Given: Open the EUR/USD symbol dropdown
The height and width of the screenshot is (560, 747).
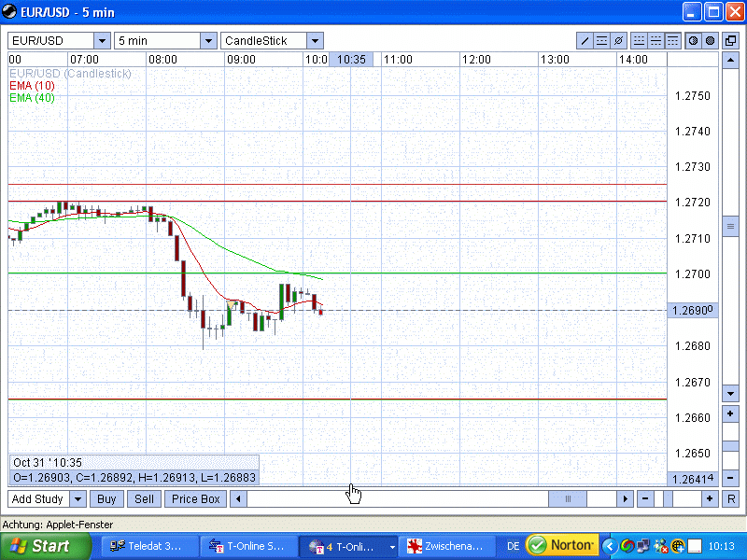Looking at the screenshot, I should click(x=102, y=41).
